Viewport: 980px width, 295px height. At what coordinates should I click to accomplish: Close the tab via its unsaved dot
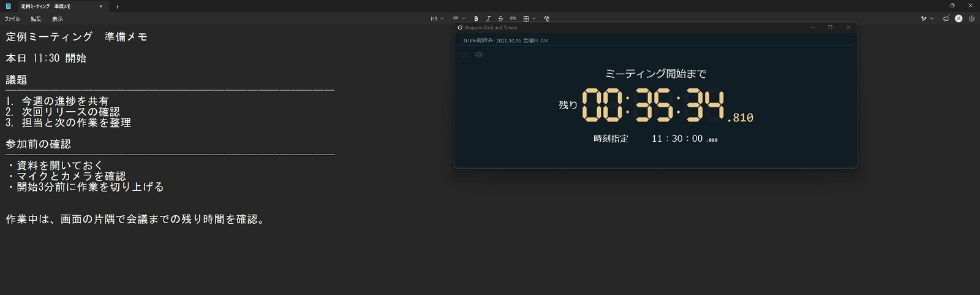pyautogui.click(x=101, y=6)
